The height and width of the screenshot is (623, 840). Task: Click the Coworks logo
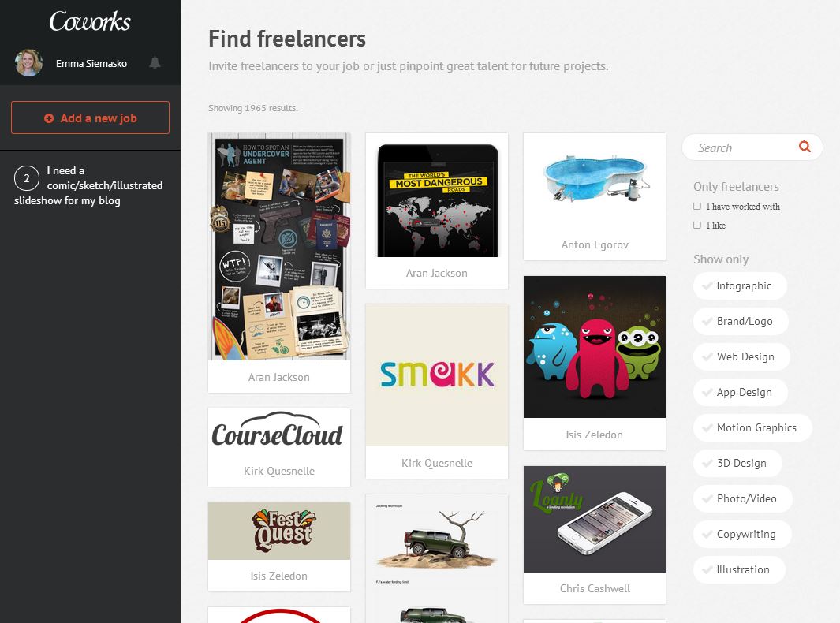coord(90,21)
